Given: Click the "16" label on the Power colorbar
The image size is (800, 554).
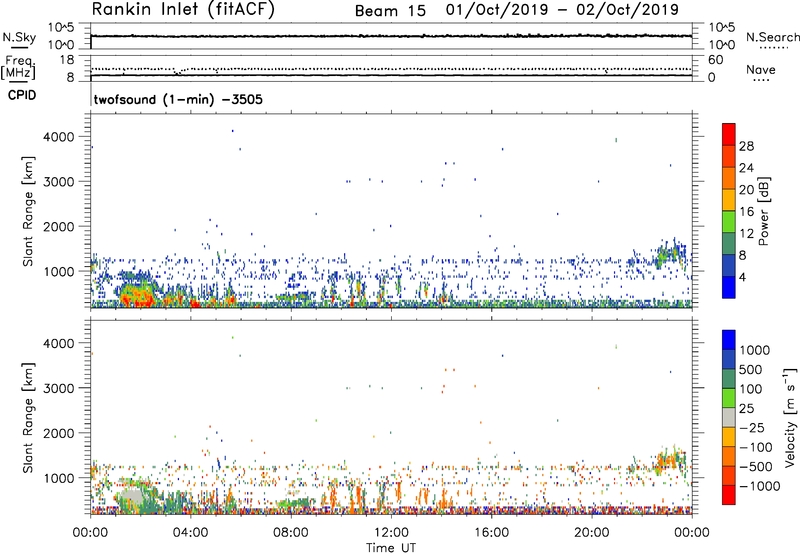Looking at the screenshot, I should point(746,212).
